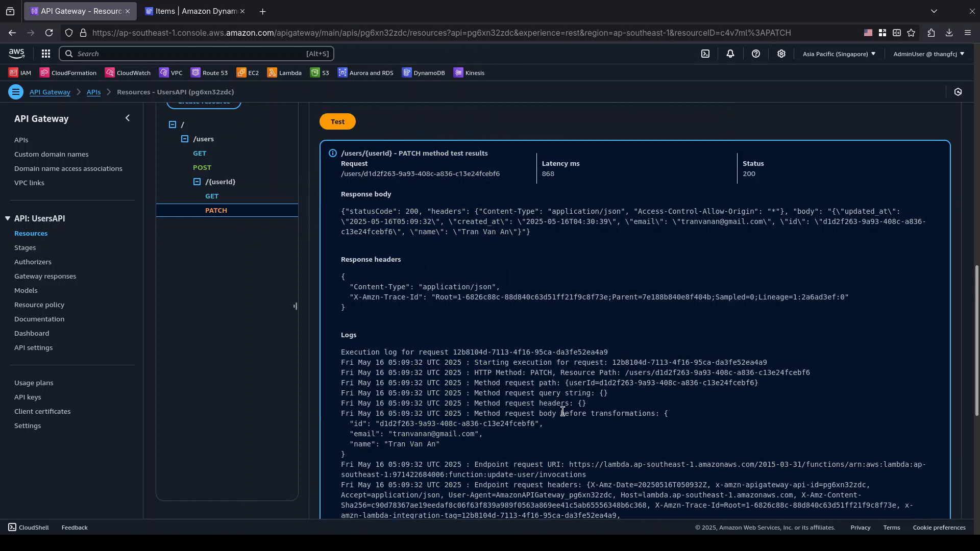Open browser extensions icon
Viewport: 980px width, 551px height.
click(x=931, y=33)
